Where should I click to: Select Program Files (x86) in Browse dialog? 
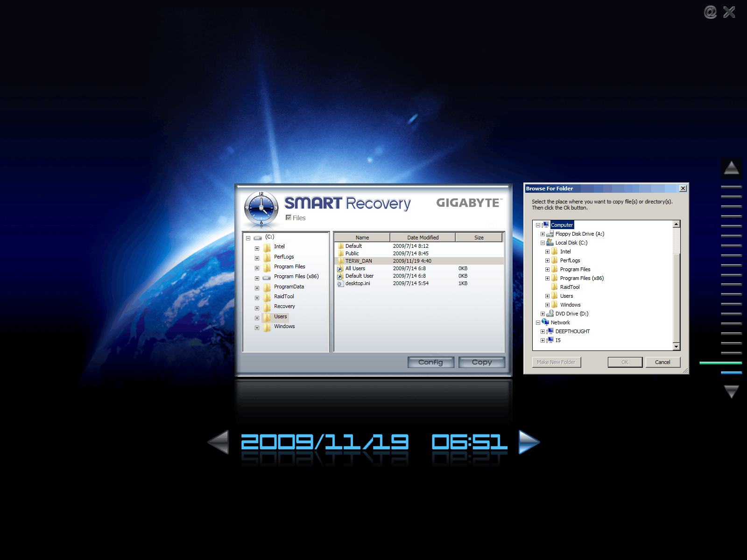click(x=582, y=278)
